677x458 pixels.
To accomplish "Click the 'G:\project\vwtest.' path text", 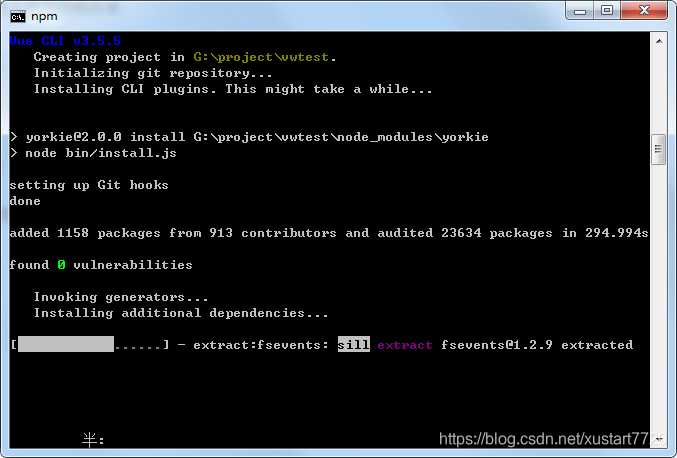I will (265, 57).
